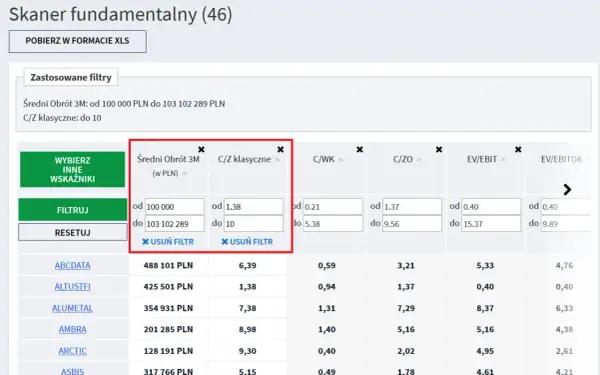The width and height of the screenshot is (600, 375).
Task: Edit EV/EBIT 'do' field 15.37
Action: (x=491, y=224)
